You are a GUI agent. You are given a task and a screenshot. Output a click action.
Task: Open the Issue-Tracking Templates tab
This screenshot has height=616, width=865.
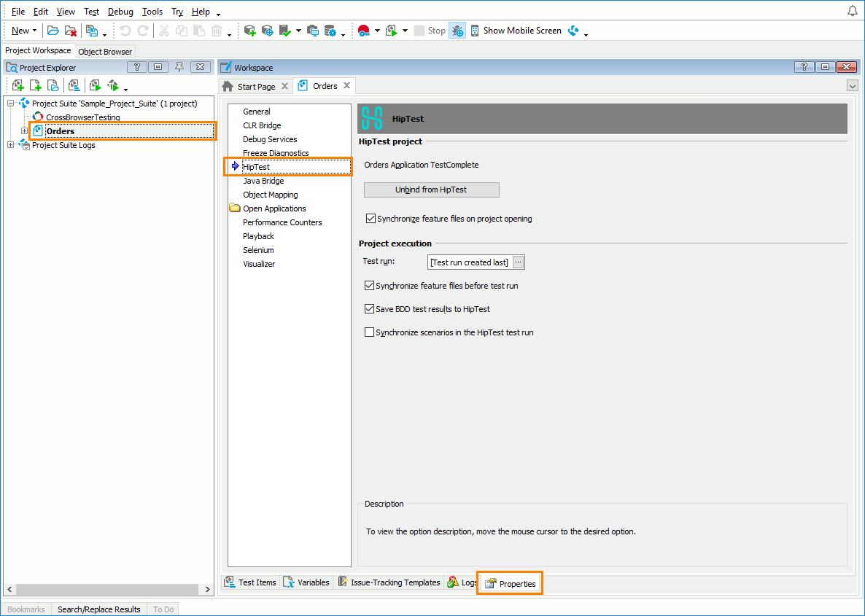389,582
